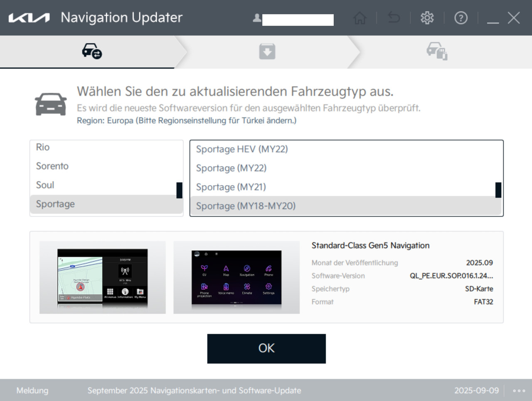This screenshot has height=401, width=532.
Task: Confirm selection by pressing OK
Action: pos(266,348)
